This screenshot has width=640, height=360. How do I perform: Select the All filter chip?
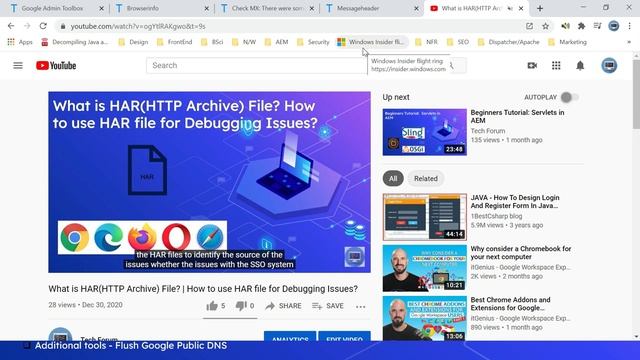click(393, 178)
